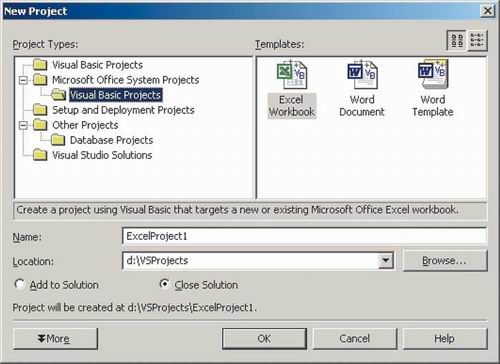Select the highlighted Visual Basic Projects subitem

[x=115, y=95]
